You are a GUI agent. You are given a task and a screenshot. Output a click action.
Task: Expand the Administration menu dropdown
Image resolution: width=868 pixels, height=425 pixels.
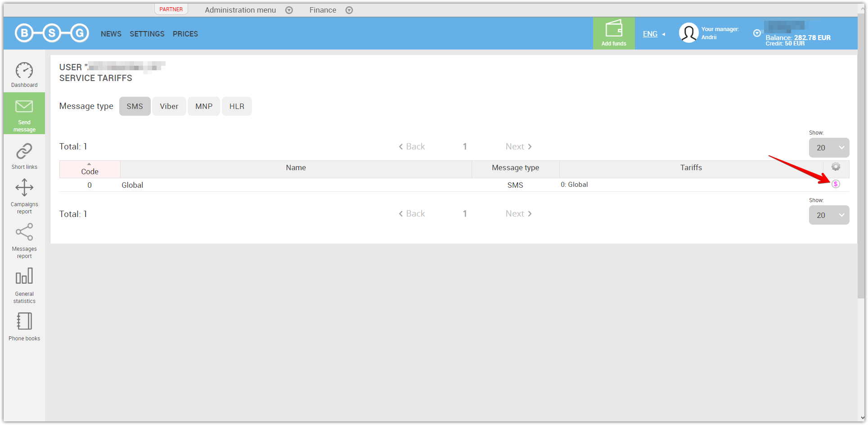click(x=248, y=10)
